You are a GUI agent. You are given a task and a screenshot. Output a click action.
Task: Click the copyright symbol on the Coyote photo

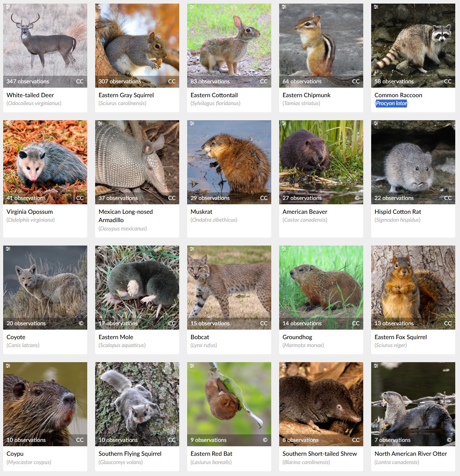81,323
